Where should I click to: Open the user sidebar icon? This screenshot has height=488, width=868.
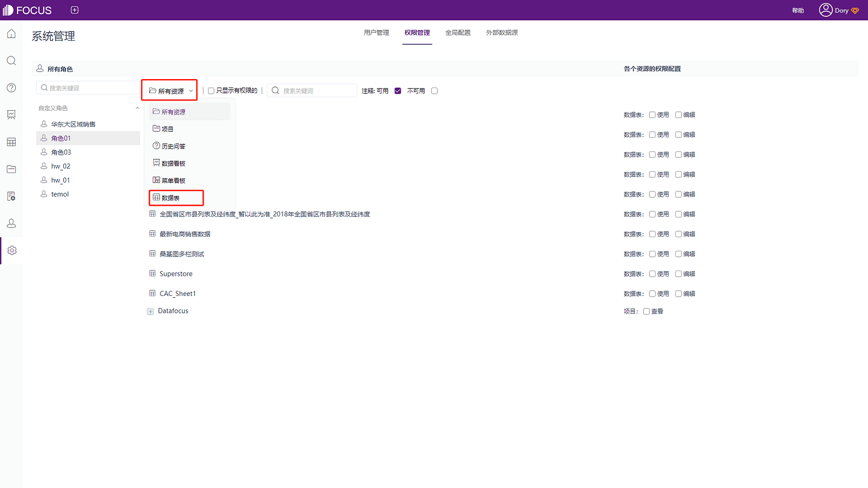(11, 223)
